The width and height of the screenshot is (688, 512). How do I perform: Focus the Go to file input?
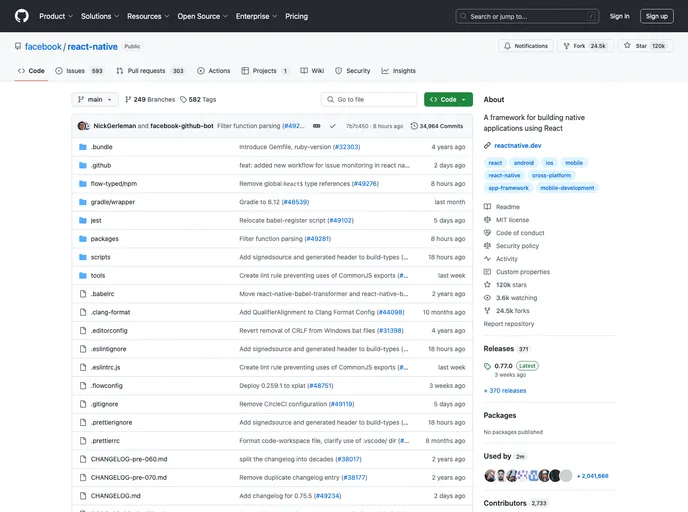369,100
